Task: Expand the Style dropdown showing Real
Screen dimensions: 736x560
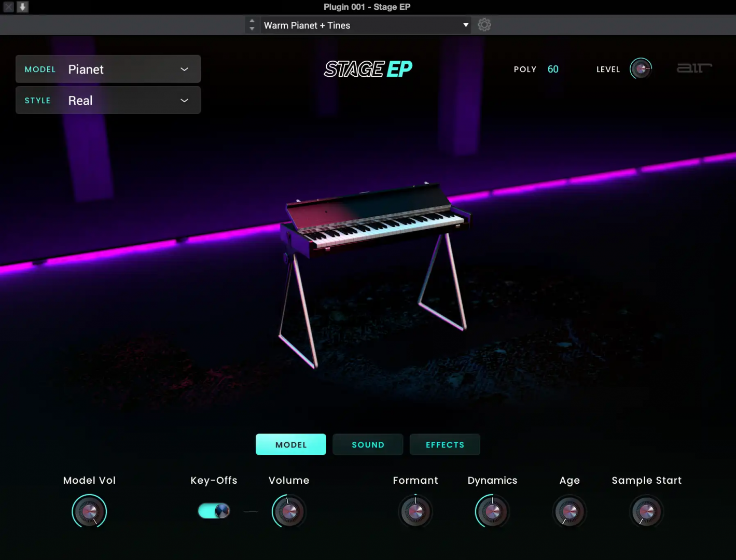Action: (108, 101)
